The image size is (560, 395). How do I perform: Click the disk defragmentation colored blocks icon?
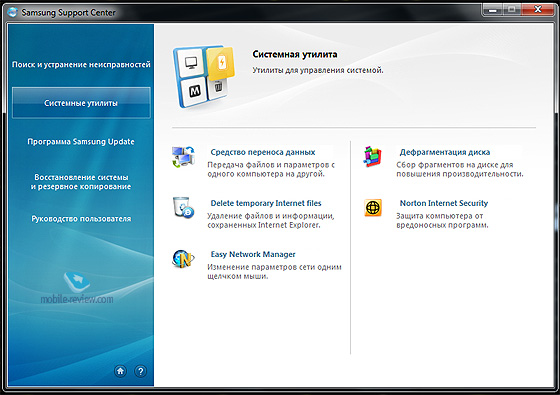coord(372,157)
